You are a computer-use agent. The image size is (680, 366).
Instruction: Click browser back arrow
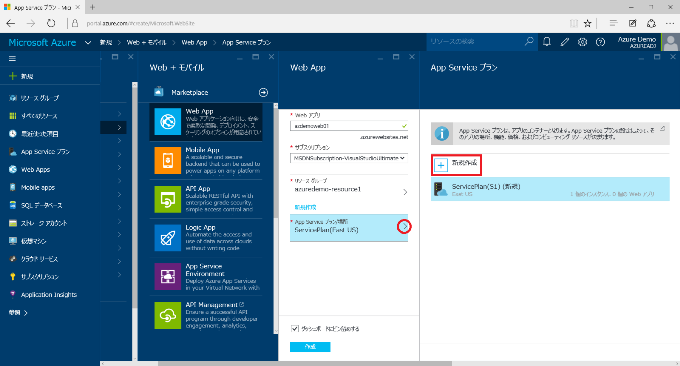click(11, 23)
